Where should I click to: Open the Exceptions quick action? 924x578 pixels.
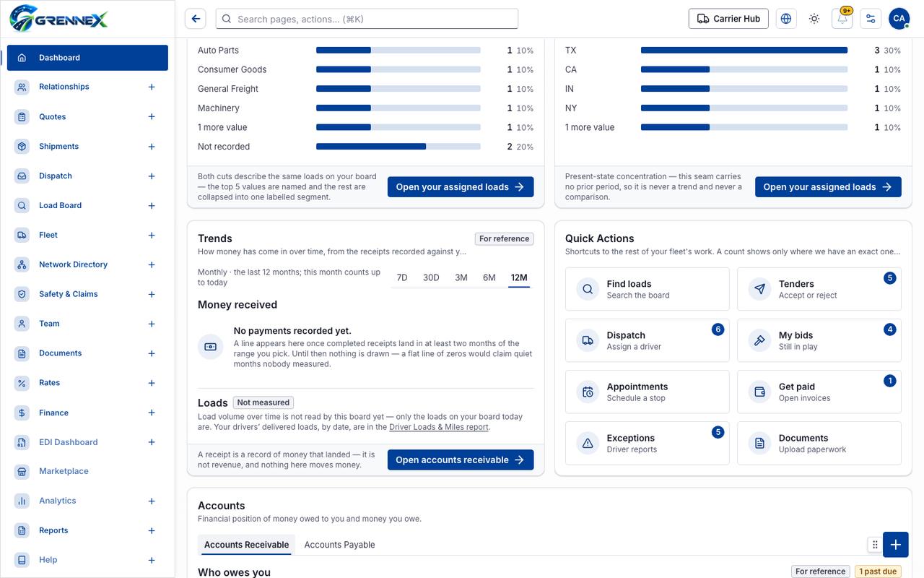[648, 443]
